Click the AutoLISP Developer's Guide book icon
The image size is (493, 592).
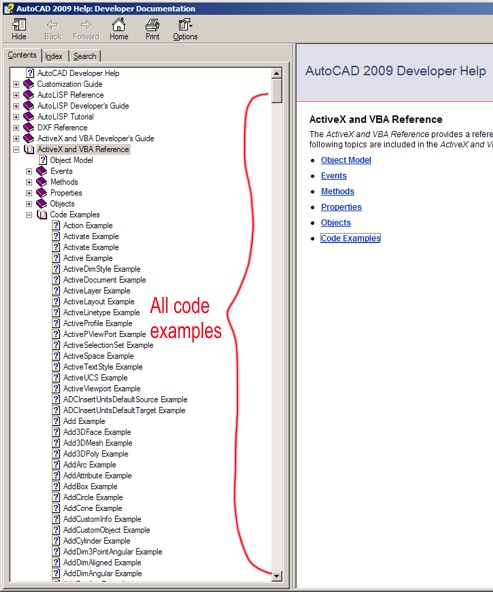[29, 106]
